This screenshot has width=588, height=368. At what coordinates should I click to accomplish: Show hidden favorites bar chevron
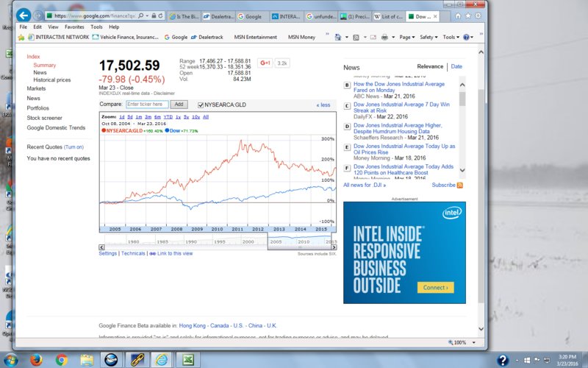click(327, 35)
